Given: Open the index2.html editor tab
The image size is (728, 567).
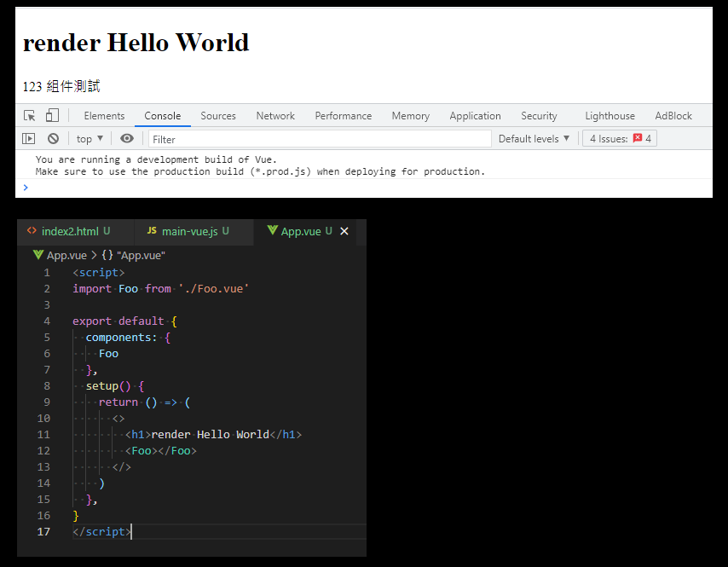Looking at the screenshot, I should (x=76, y=231).
